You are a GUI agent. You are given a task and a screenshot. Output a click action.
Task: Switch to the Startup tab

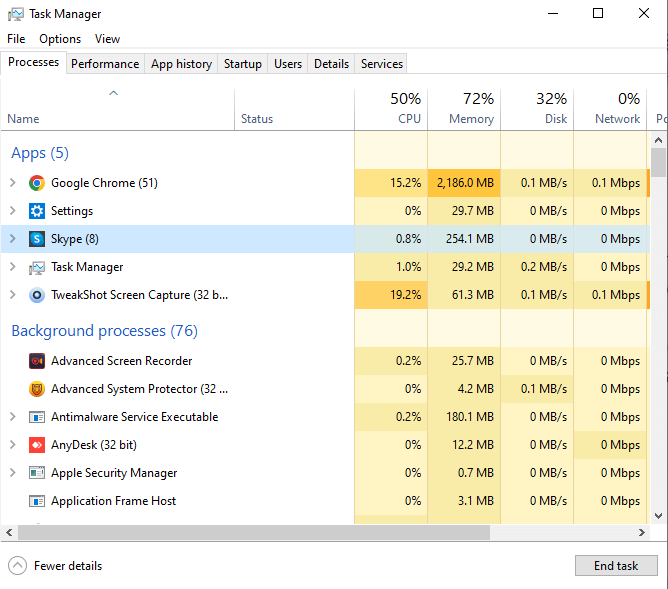[x=243, y=64]
